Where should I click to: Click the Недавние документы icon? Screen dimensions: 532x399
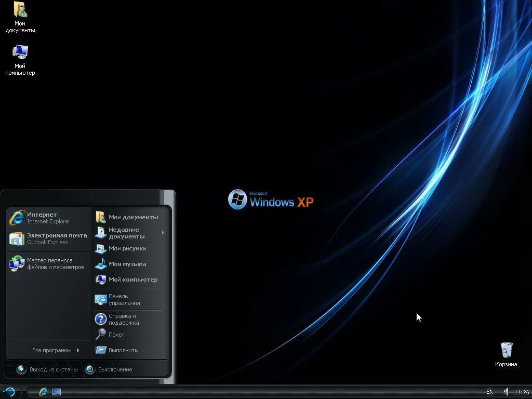coord(100,233)
